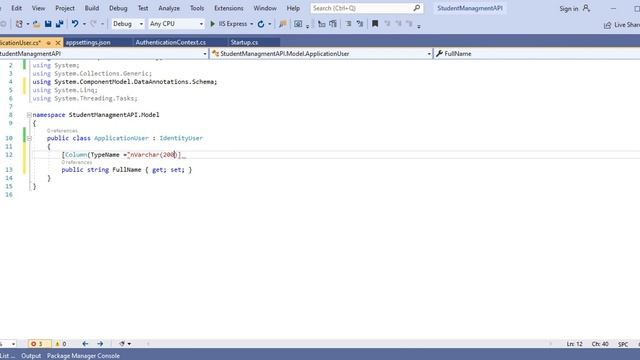Click the warnings indicator showing 0

[x=60, y=344]
